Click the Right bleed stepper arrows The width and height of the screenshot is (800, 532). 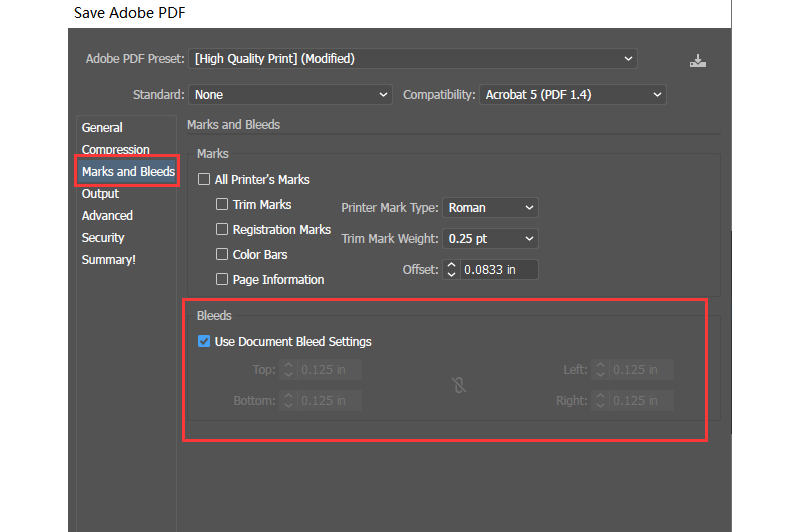[600, 400]
